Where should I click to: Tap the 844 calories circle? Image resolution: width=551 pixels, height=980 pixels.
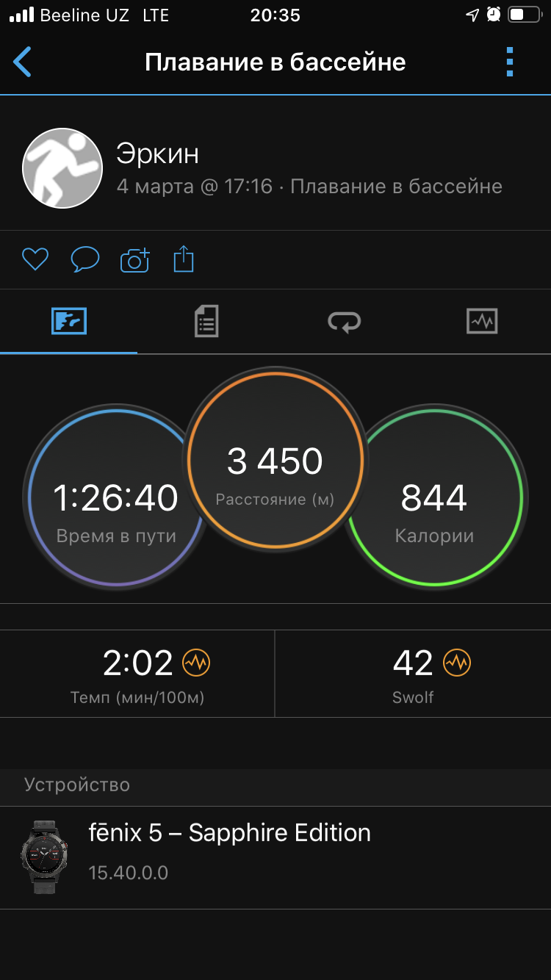click(x=441, y=500)
